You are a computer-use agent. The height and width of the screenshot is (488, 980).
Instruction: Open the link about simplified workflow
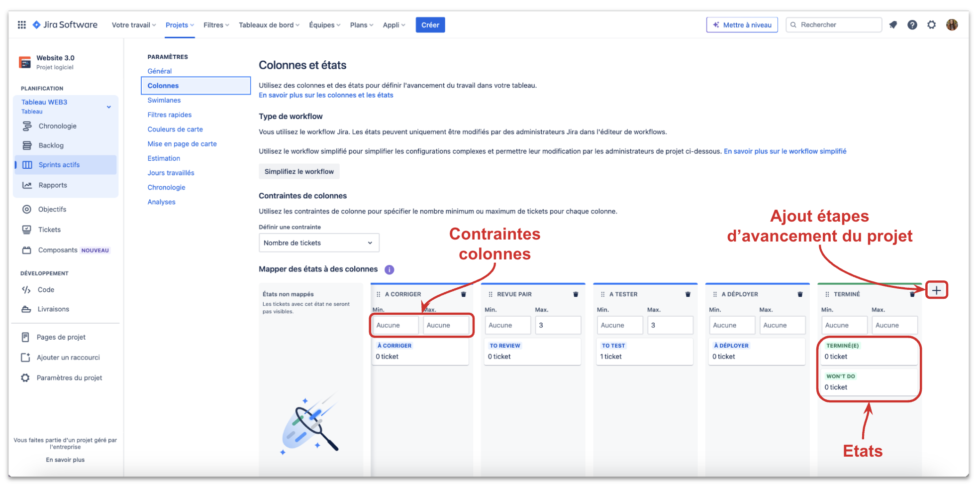[785, 151]
